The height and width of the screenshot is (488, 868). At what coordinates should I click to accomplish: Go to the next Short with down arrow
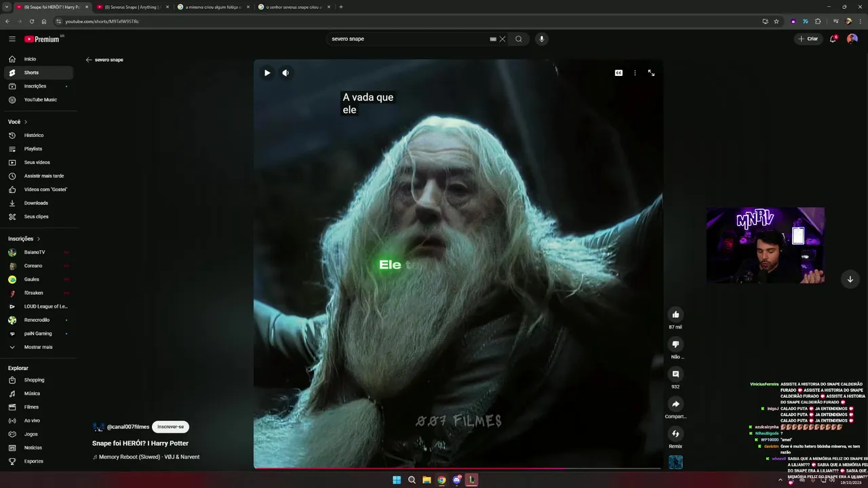(x=850, y=279)
